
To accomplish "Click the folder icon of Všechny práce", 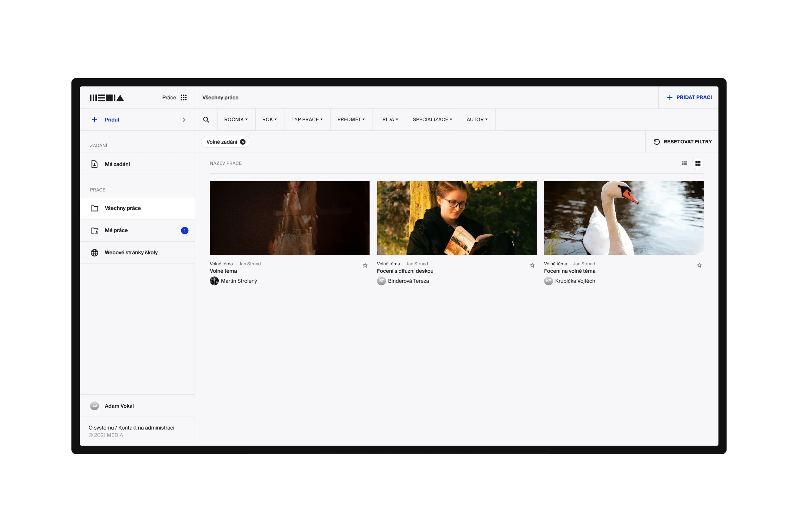I will click(x=94, y=208).
